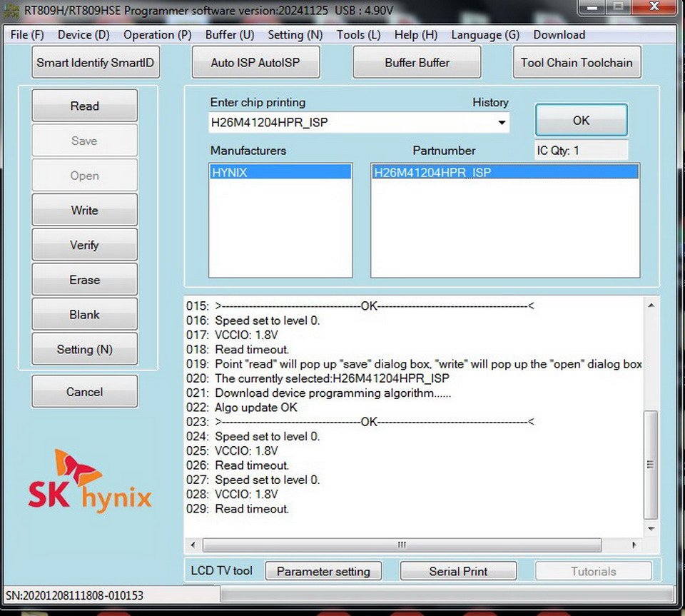685x616 pixels.
Task: Open the Operation (P) menu
Action: point(157,34)
